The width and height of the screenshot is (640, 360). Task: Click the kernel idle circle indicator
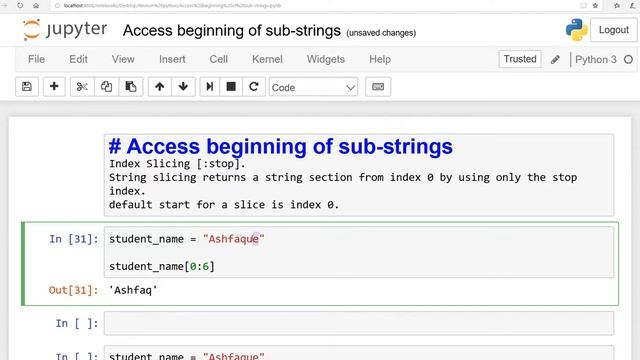click(628, 60)
